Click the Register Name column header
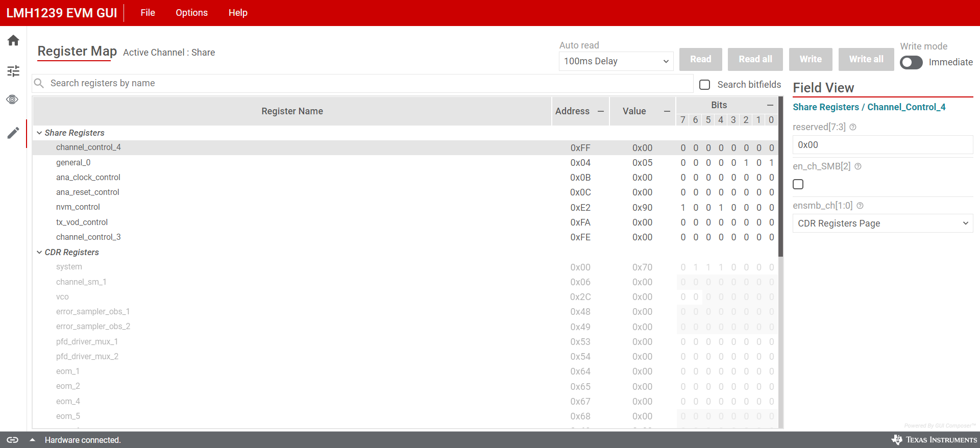Screen dimensions: 980x448 point(292,111)
